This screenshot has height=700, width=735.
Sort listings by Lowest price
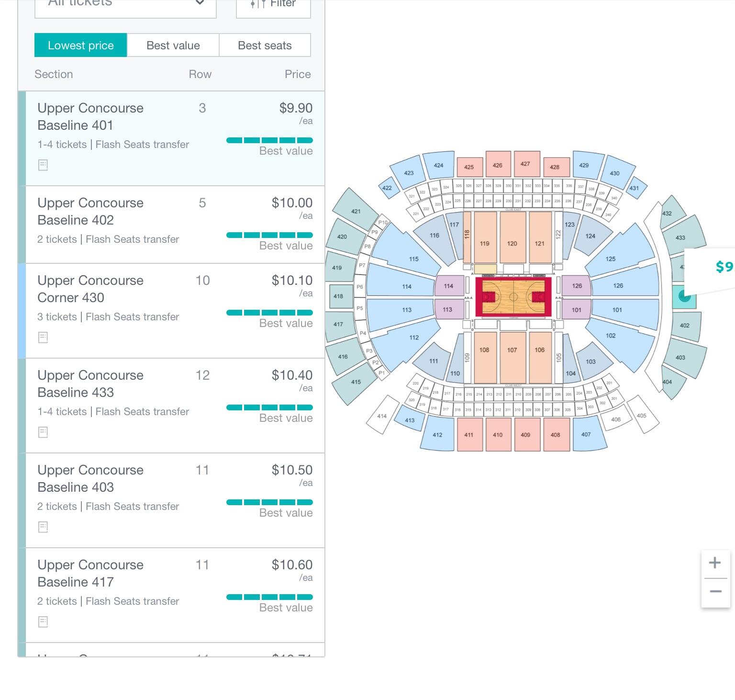coord(80,45)
